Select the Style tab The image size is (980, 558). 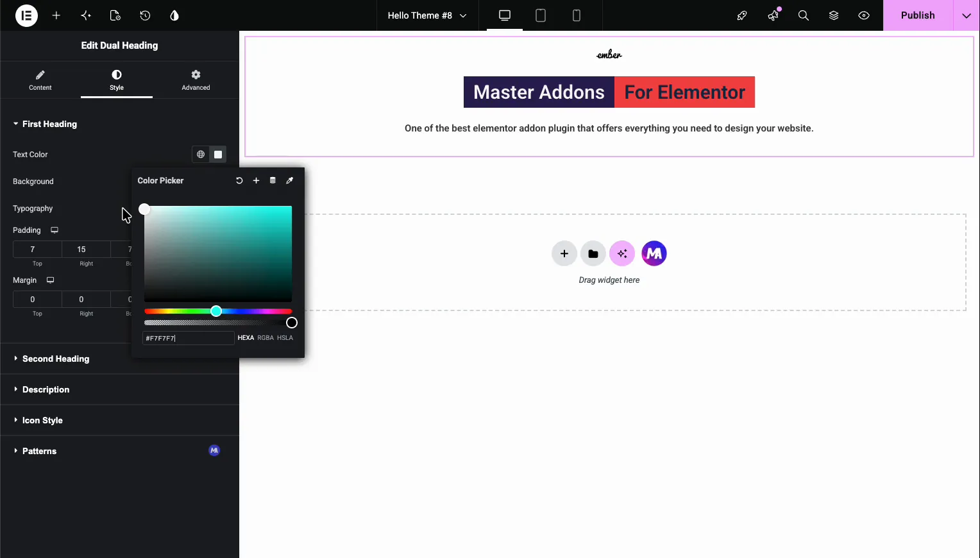tap(117, 80)
